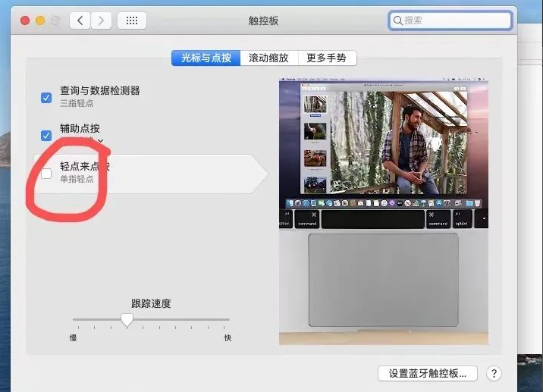
Task: Click the 快 end of tracking speed slider
Action: tap(228, 337)
